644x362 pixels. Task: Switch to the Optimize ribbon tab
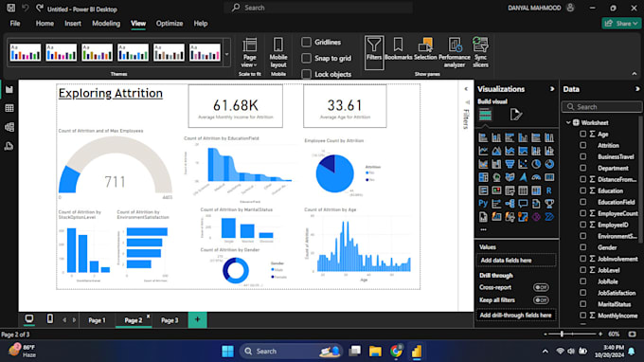[x=170, y=24]
